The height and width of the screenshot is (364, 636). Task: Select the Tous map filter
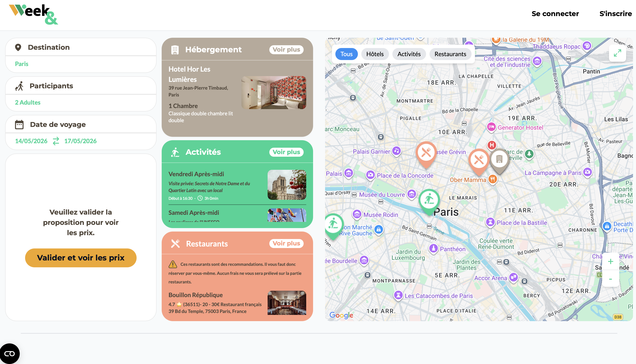(x=346, y=54)
